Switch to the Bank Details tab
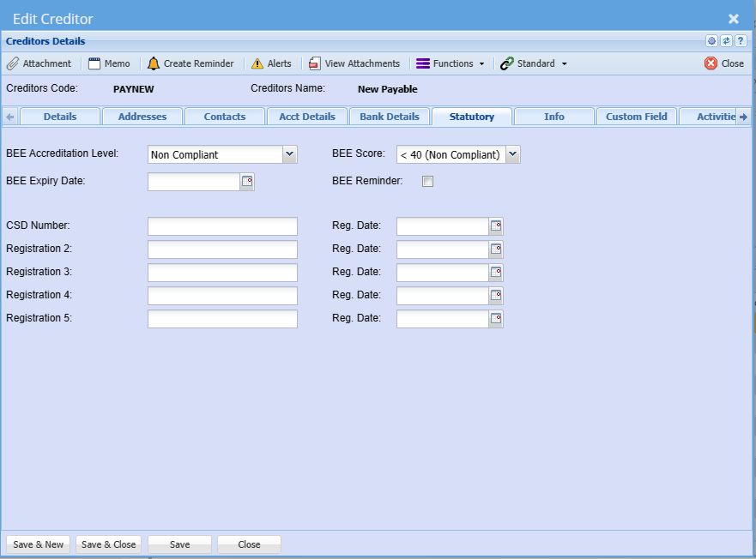 pos(390,117)
